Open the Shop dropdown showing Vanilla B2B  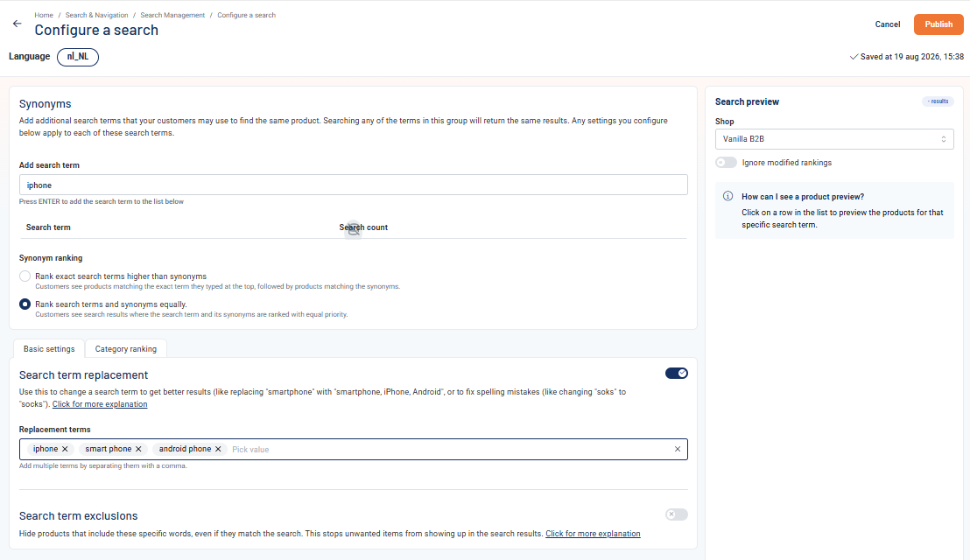(834, 139)
